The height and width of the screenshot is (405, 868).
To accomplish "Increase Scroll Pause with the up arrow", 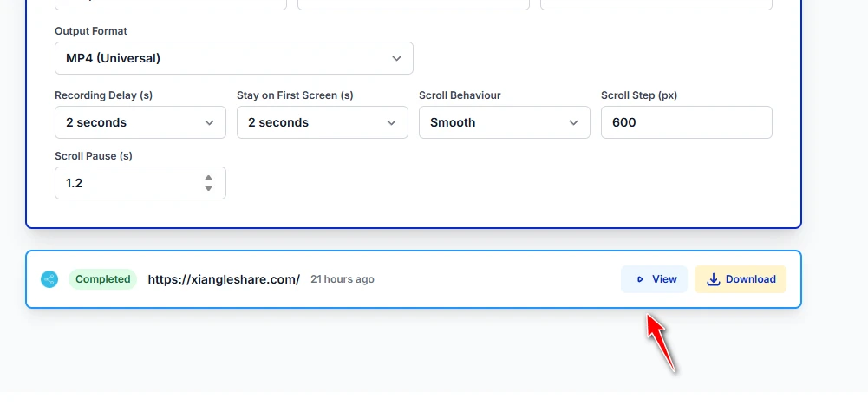I will (208, 179).
